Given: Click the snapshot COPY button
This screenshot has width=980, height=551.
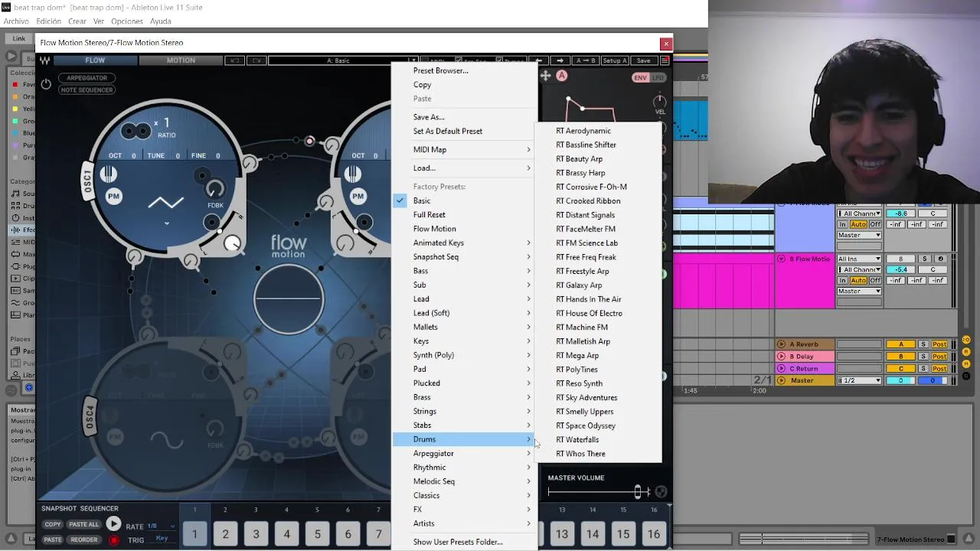Looking at the screenshot, I should 53,524.
